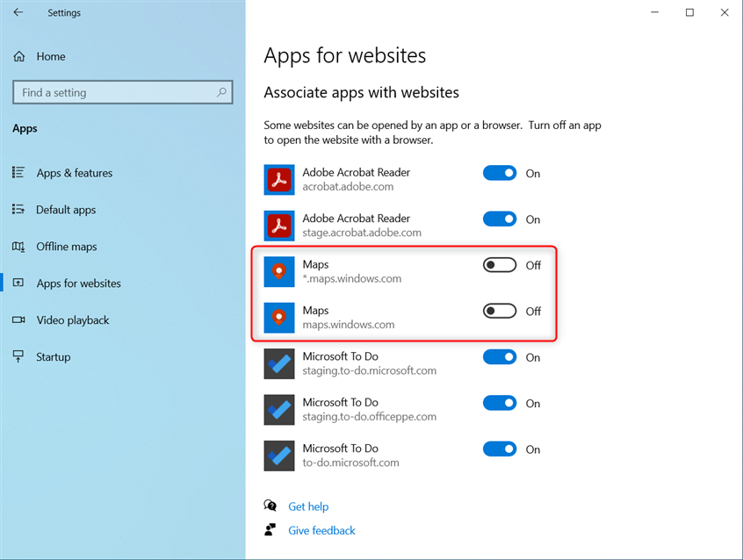Click the Give feedback person icon
The height and width of the screenshot is (560, 743).
271,529
